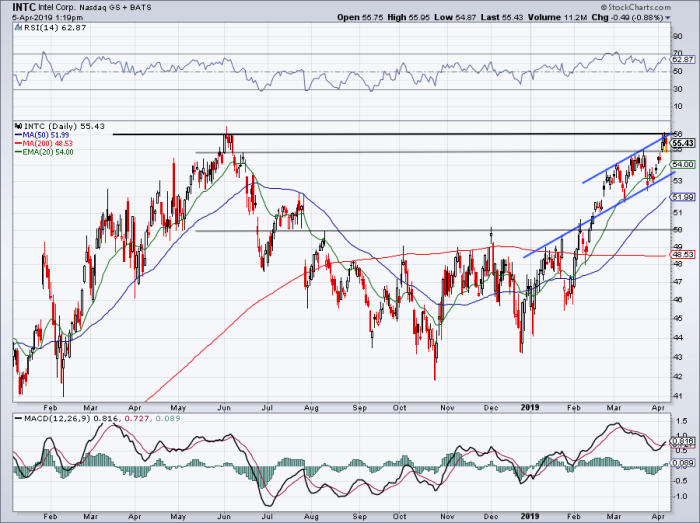Click the 0.816 MACD tag on right axis
This screenshot has width=700, height=523.
pyautogui.click(x=683, y=441)
